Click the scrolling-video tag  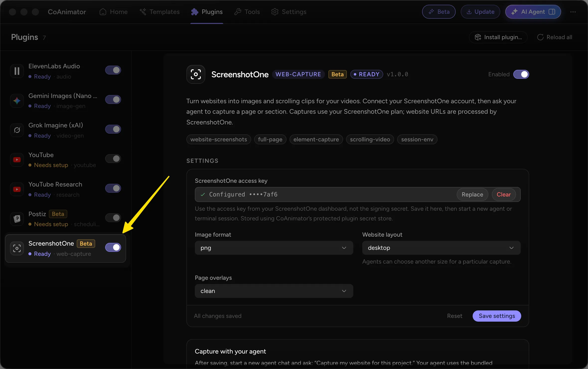(x=370, y=139)
